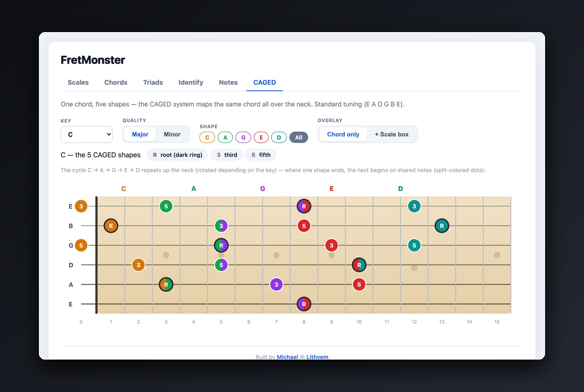Image resolution: width=584 pixels, height=392 pixels.
Task: Open the CAGED tab
Action: click(x=264, y=82)
